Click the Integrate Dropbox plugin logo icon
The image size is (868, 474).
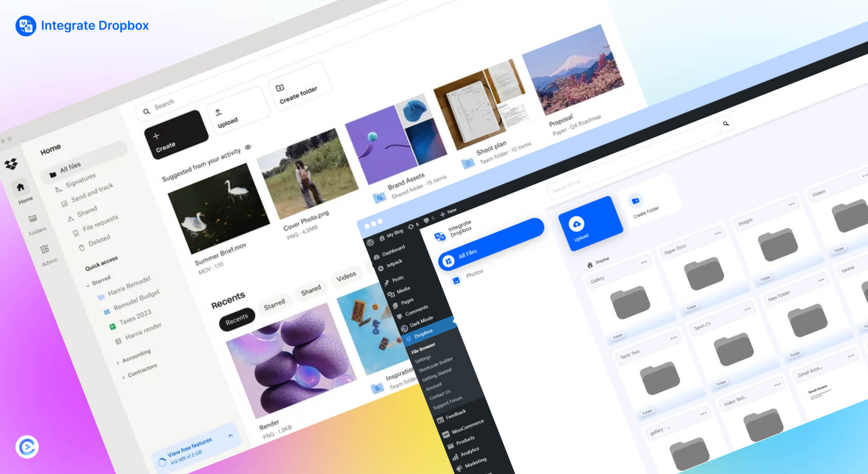pos(440,236)
